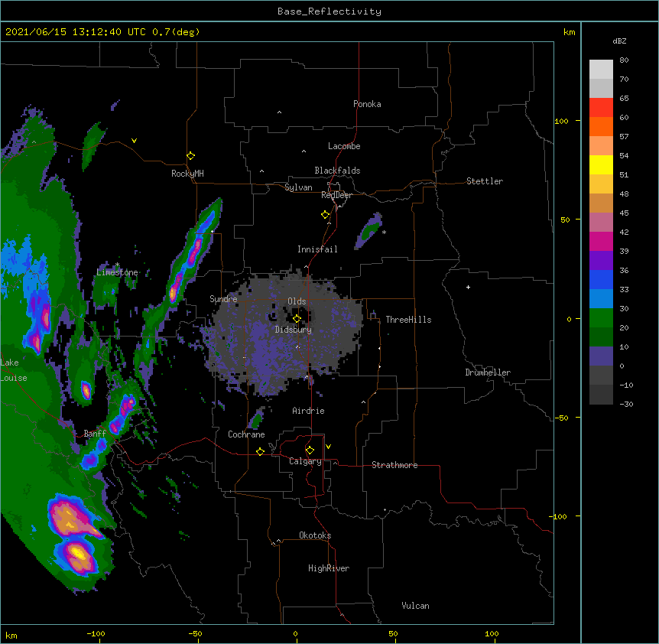Screen dimensions: 659x644
Task: Click the Innisfail town label
Action: pyautogui.click(x=317, y=249)
